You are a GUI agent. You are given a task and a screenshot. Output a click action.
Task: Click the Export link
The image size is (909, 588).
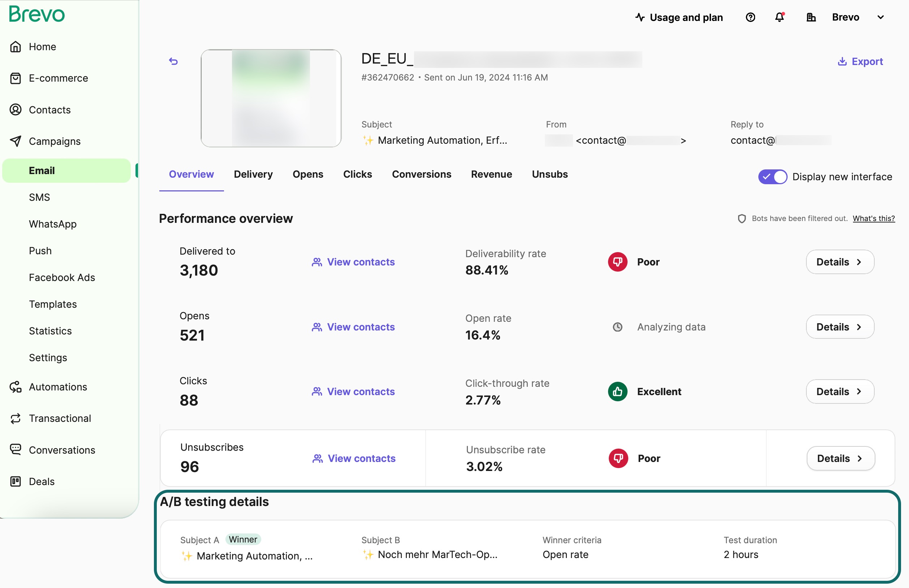click(x=860, y=61)
